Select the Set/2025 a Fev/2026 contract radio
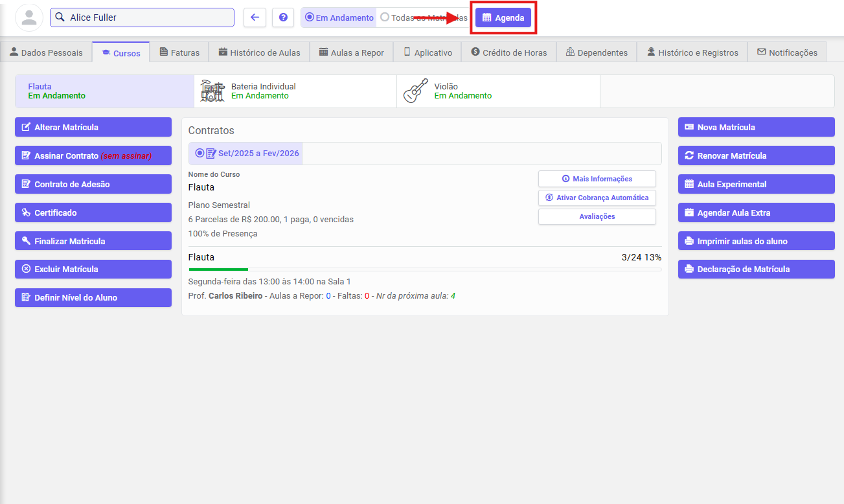This screenshot has width=844, height=504. click(x=200, y=154)
